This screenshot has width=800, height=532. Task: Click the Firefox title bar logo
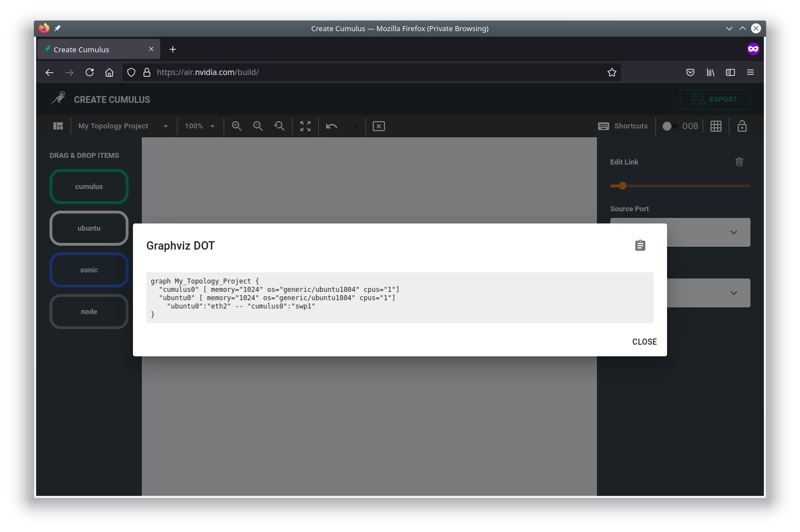pyautogui.click(x=45, y=28)
